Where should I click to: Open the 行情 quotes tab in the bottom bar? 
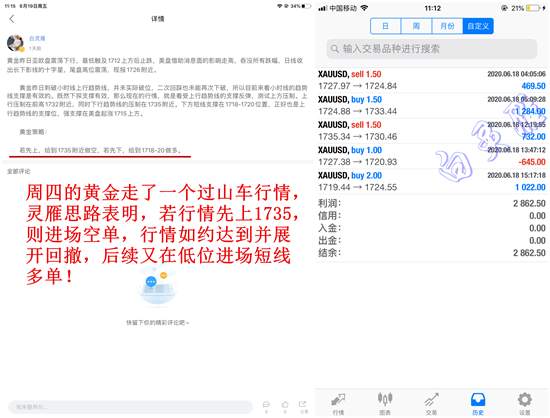338,404
